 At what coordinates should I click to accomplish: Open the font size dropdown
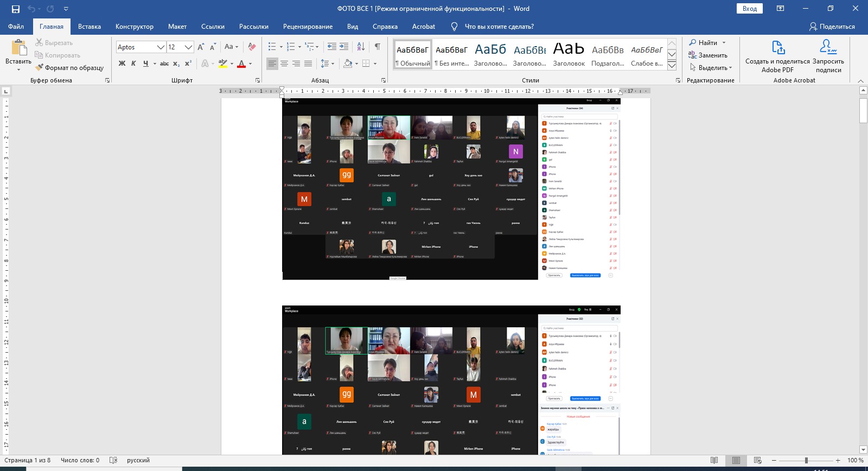pyautogui.click(x=188, y=47)
